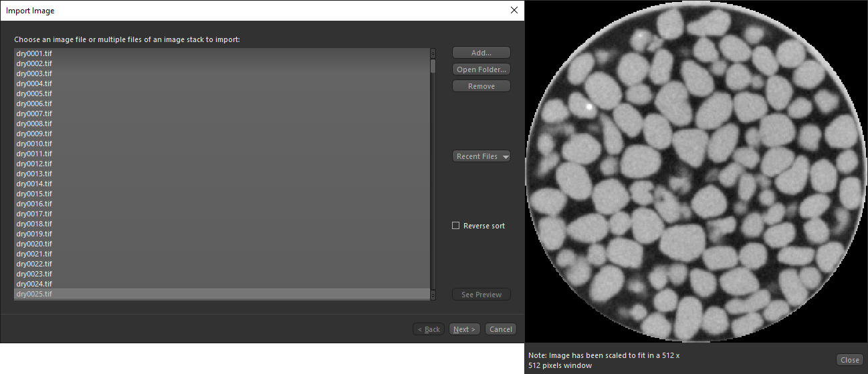Screen dimensions: 868x374
Task: Click the < Back button
Action: pos(428,329)
